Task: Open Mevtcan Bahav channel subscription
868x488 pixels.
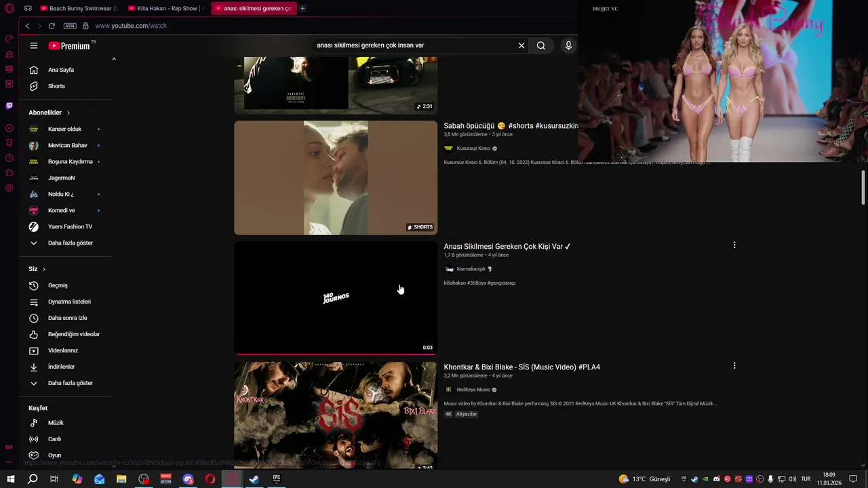Action: (66, 145)
